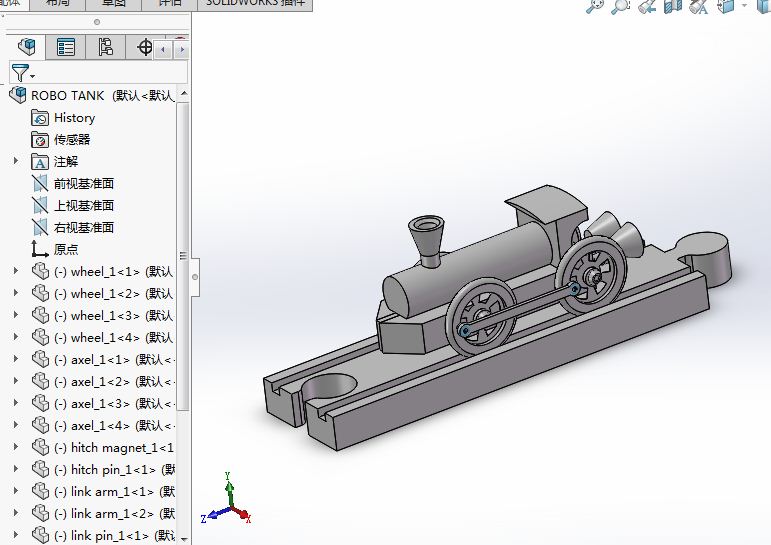The width and height of the screenshot is (771, 545).
Task: Expand the 注解 annotations node
Action: click(16, 161)
